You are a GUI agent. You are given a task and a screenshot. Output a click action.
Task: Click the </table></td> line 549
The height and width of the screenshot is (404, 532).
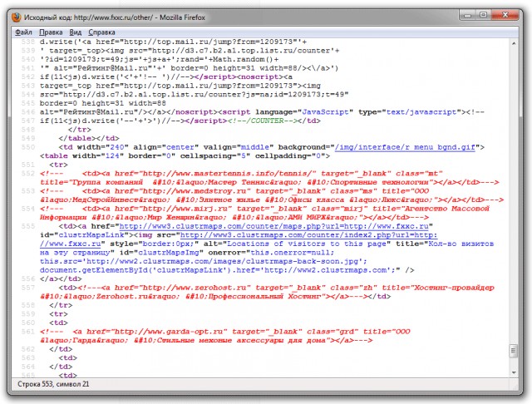pyautogui.click(x=89, y=138)
